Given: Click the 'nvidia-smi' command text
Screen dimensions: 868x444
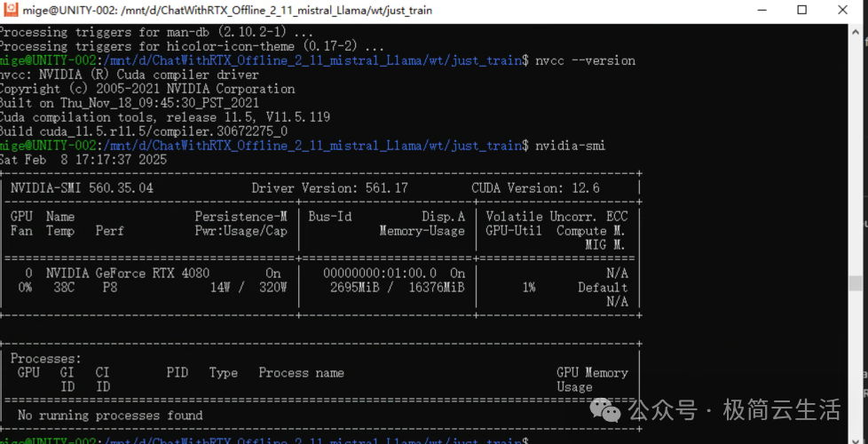Looking at the screenshot, I should pyautogui.click(x=570, y=147).
